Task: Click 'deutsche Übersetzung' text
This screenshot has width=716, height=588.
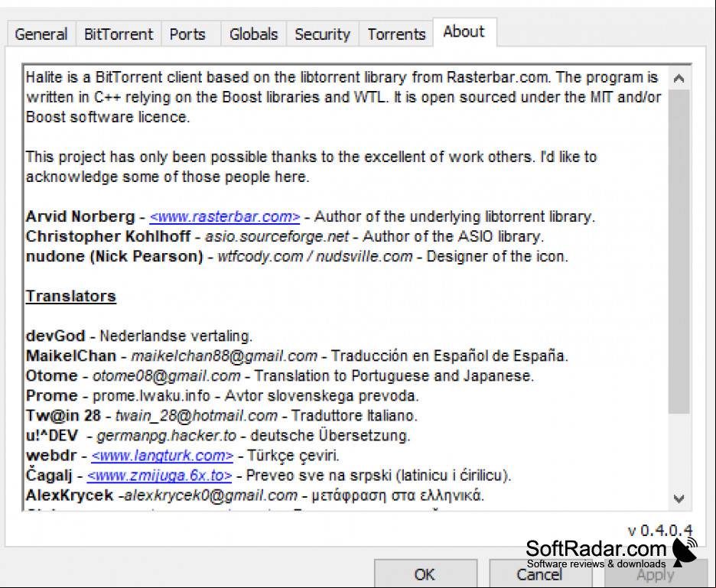Action: point(330,436)
